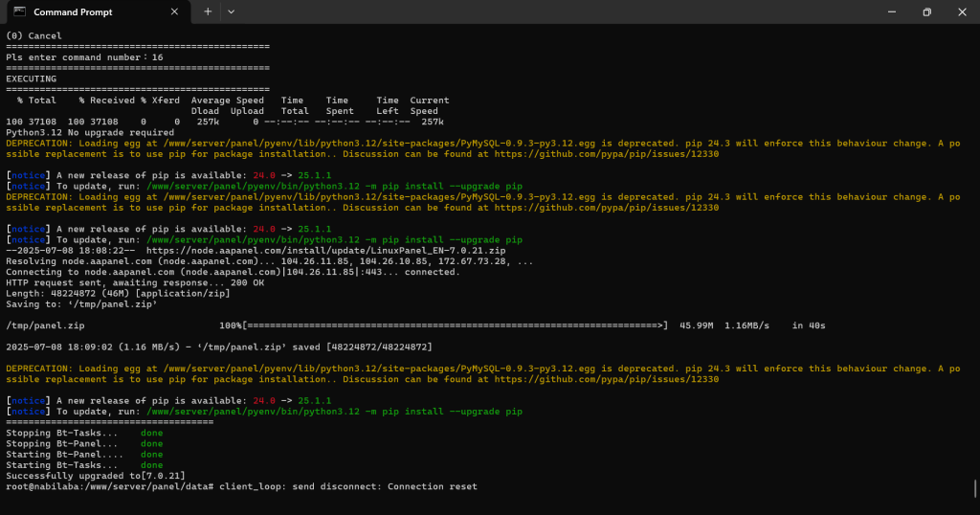This screenshot has width=980, height=515.
Task: Expand the new tab profile dropdown
Action: (x=232, y=11)
